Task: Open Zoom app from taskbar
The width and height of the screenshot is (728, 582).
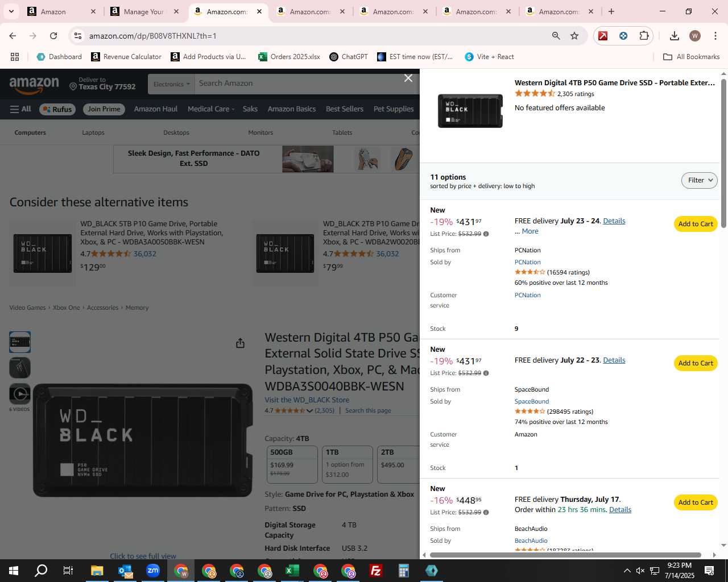Action: point(152,571)
